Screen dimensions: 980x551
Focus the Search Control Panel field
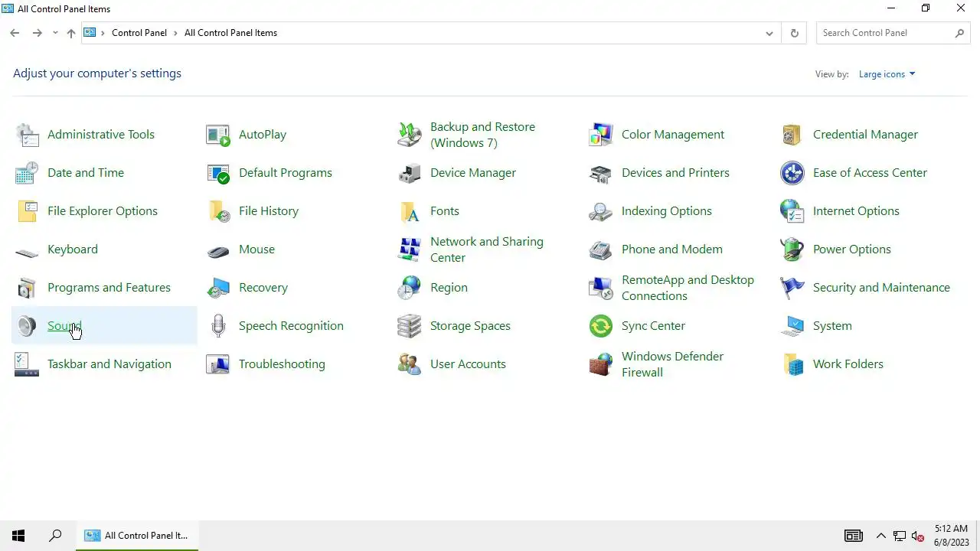pyautogui.click(x=893, y=33)
